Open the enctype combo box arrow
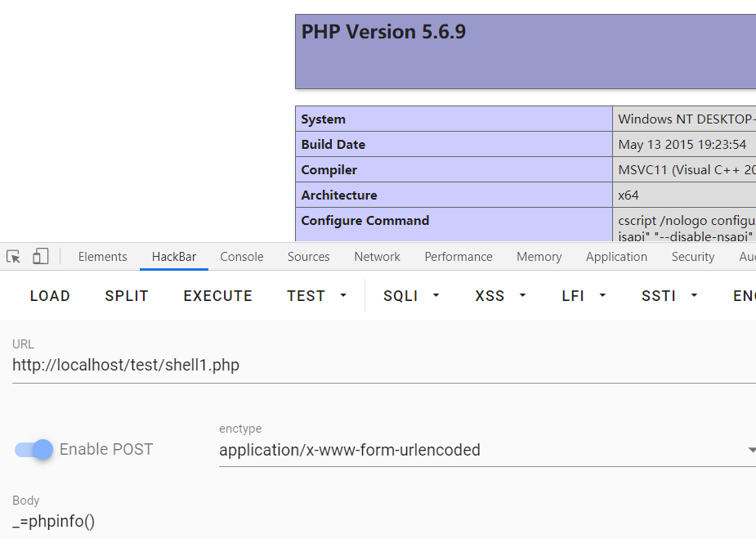Viewport: 756px width, 539px height. point(751,450)
